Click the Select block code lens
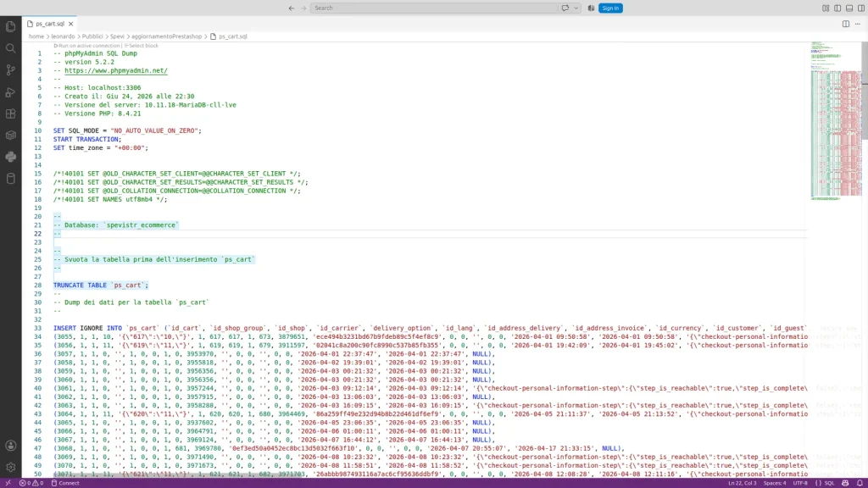The width and height of the screenshot is (868, 488). (142, 46)
